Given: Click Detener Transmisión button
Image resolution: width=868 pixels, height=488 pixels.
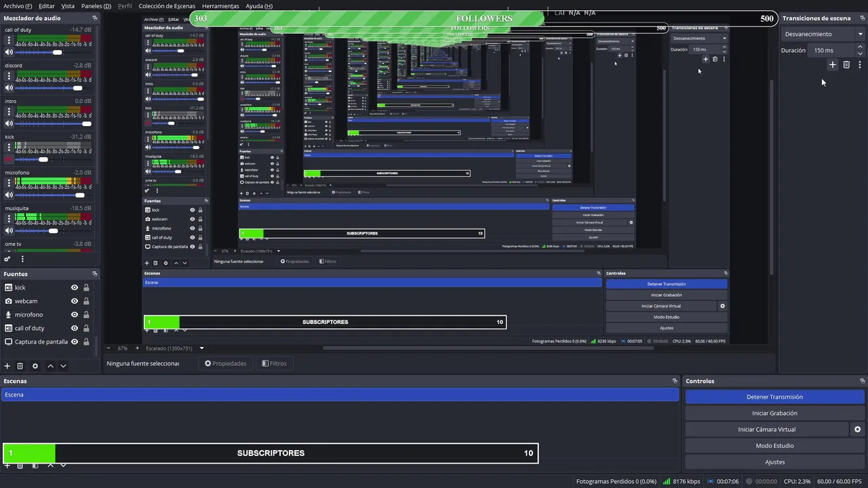Looking at the screenshot, I should pyautogui.click(x=774, y=396).
